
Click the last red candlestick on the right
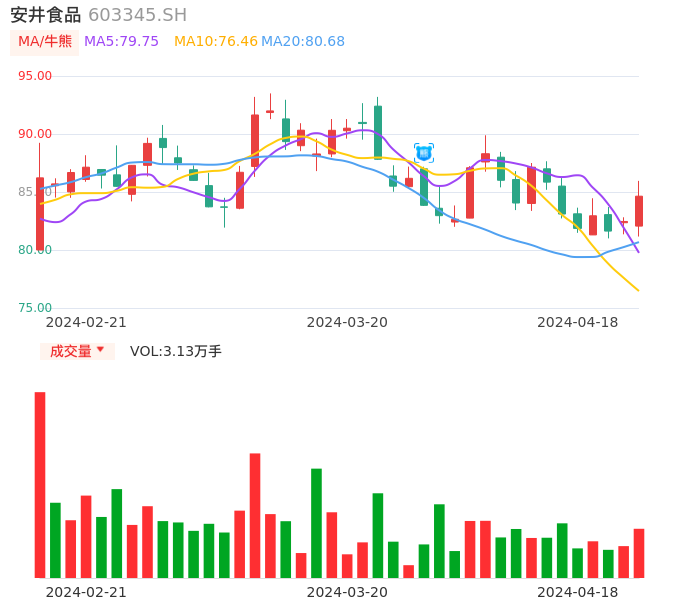639,211
